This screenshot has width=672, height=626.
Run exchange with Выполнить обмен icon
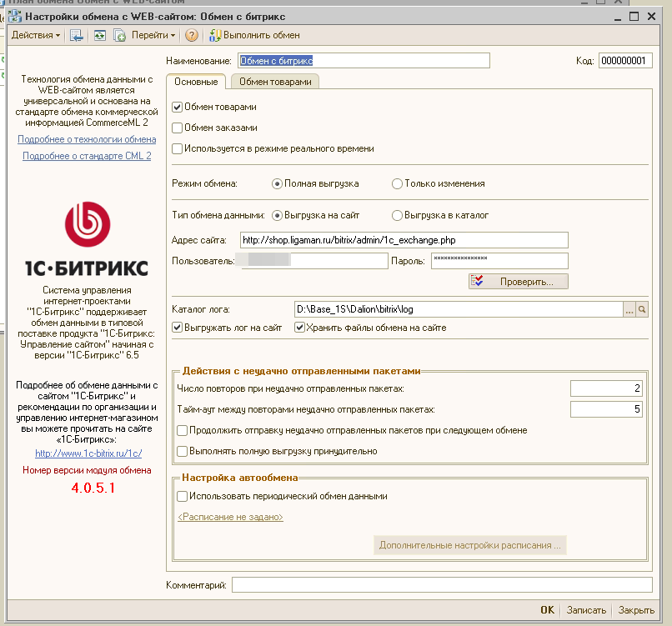click(215, 35)
